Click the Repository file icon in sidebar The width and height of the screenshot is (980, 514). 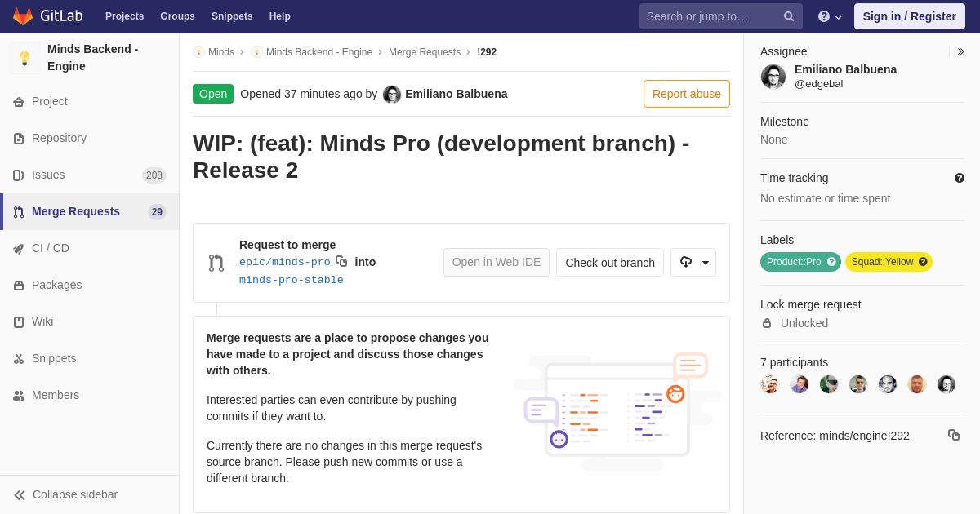[19, 139]
